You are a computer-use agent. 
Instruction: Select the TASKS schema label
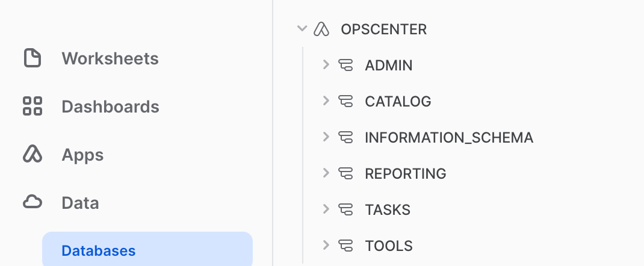coord(388,210)
